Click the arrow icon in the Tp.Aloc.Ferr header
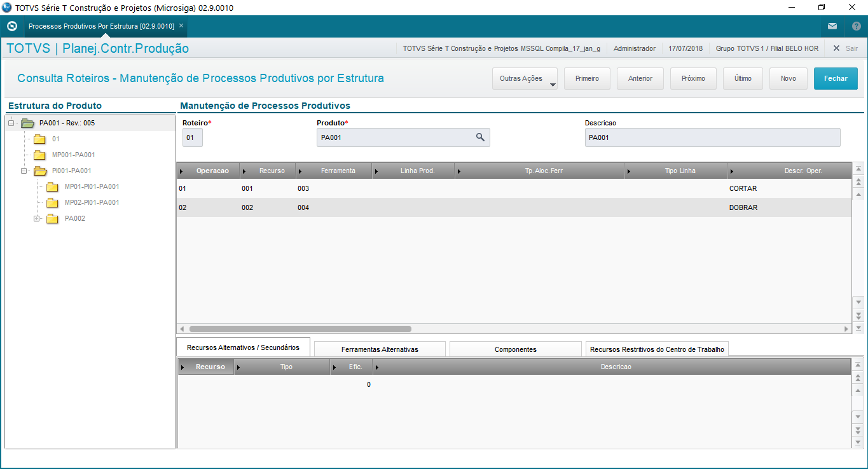The image size is (868, 469). coord(460,171)
